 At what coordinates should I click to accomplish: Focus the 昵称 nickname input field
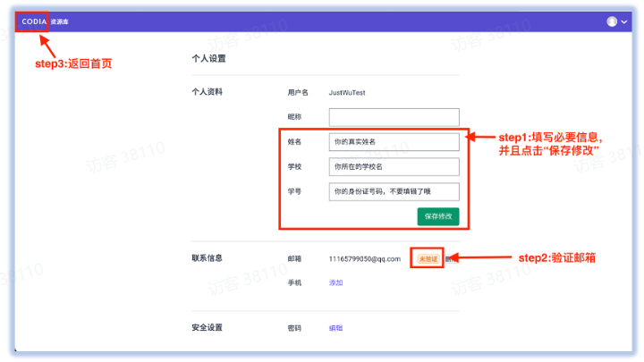pos(394,117)
